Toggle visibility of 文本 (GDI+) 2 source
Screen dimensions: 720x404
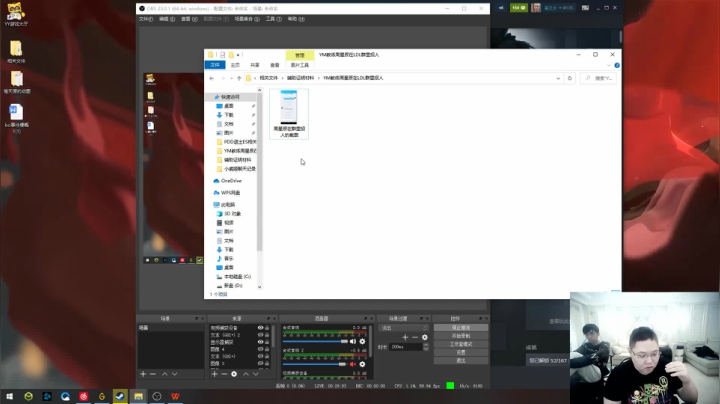pos(260,335)
